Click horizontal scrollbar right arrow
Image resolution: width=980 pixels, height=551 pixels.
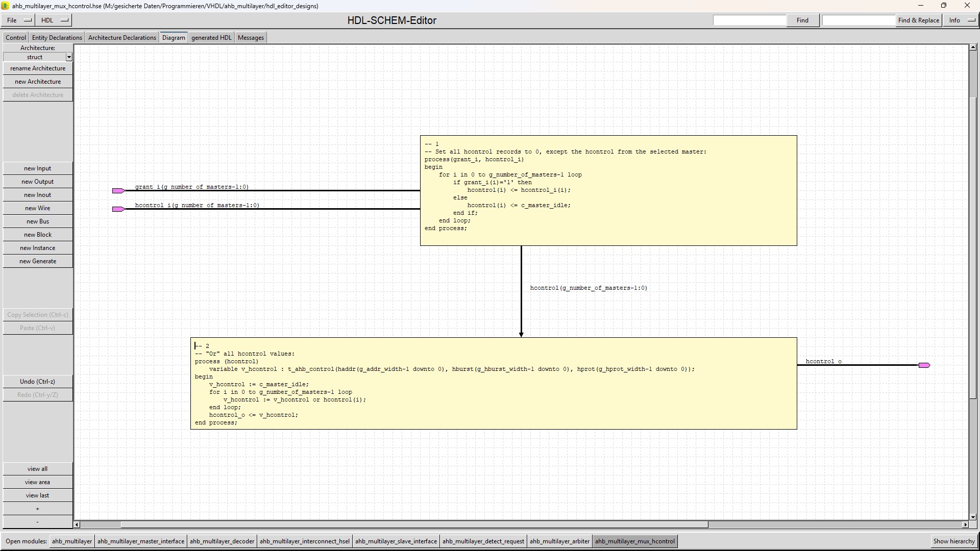[965, 524]
